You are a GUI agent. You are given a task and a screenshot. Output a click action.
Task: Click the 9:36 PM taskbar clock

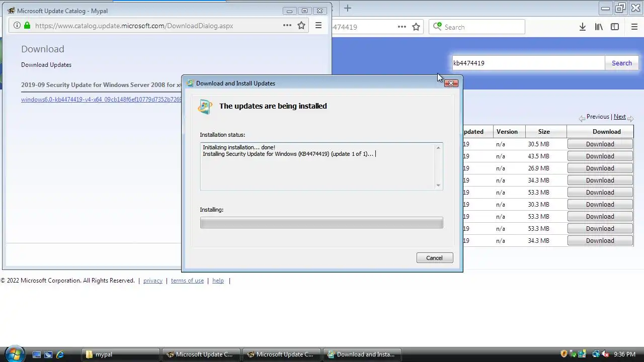(624, 354)
